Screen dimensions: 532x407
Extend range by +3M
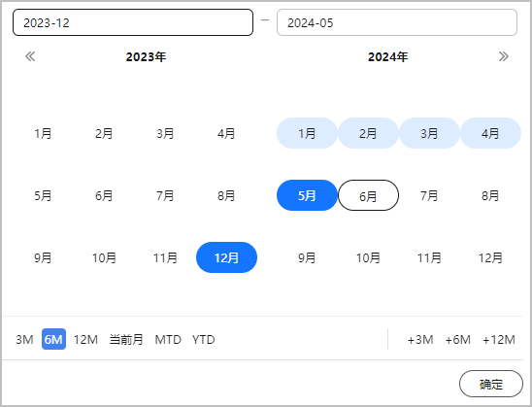click(x=420, y=339)
